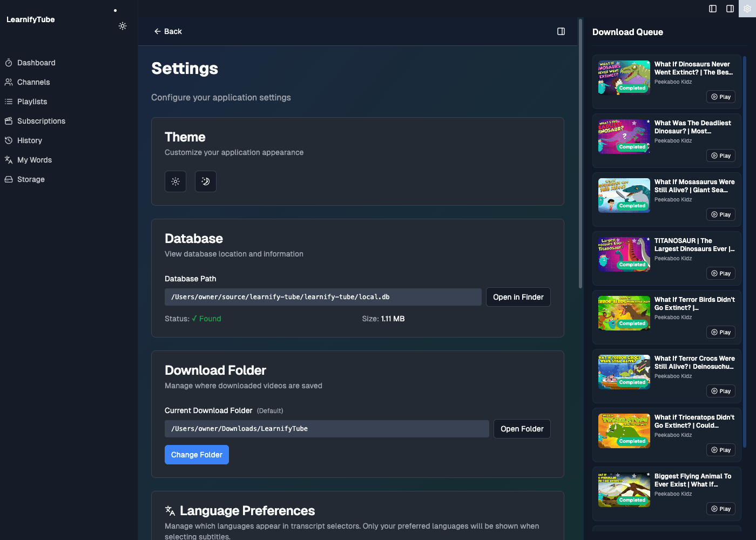The image size is (756, 540).
Task: Click the What If Dinosaurs Never Went Extinct thumbnail
Action: click(x=624, y=77)
